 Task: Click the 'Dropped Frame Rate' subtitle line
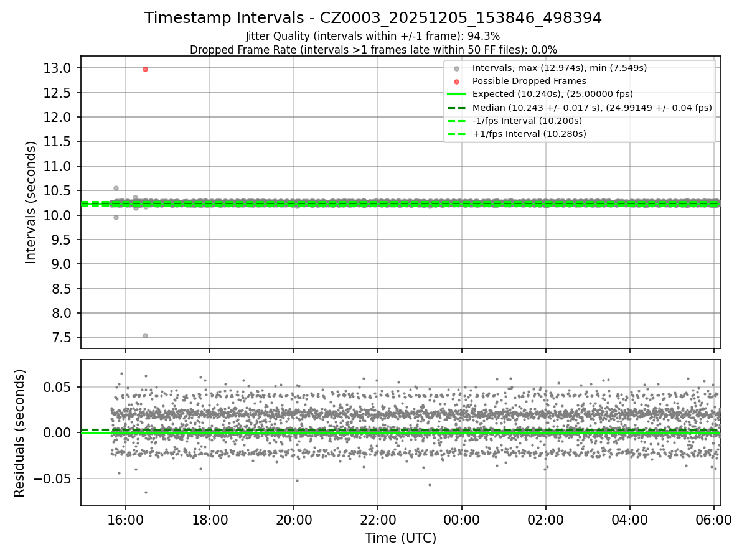pyautogui.click(x=373, y=49)
